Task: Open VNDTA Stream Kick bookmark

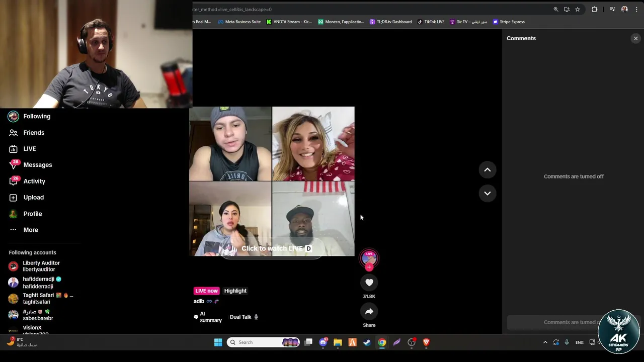Action: 289,22
